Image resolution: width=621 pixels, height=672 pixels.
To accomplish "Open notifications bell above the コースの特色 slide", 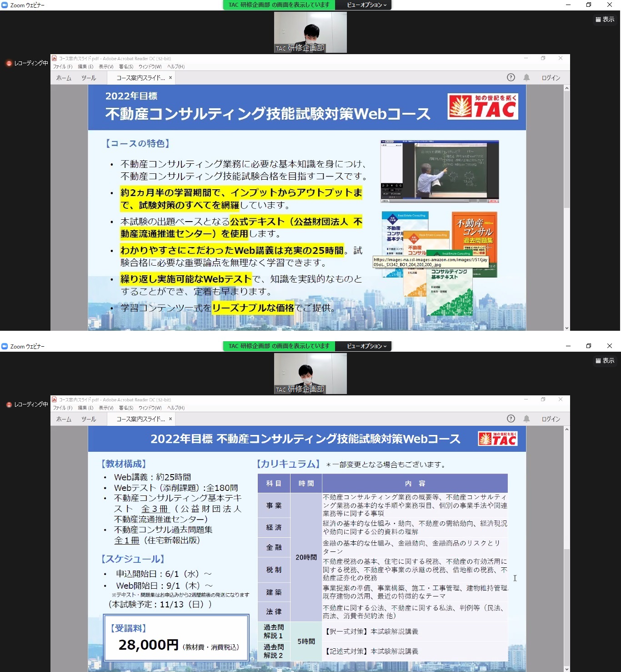I will point(526,77).
